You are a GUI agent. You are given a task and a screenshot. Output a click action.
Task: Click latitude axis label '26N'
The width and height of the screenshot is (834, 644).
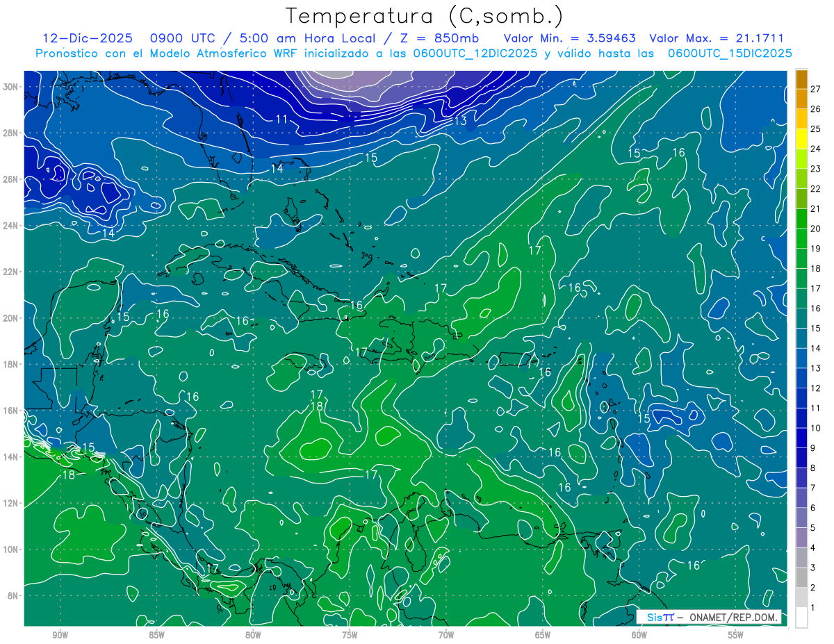point(10,179)
